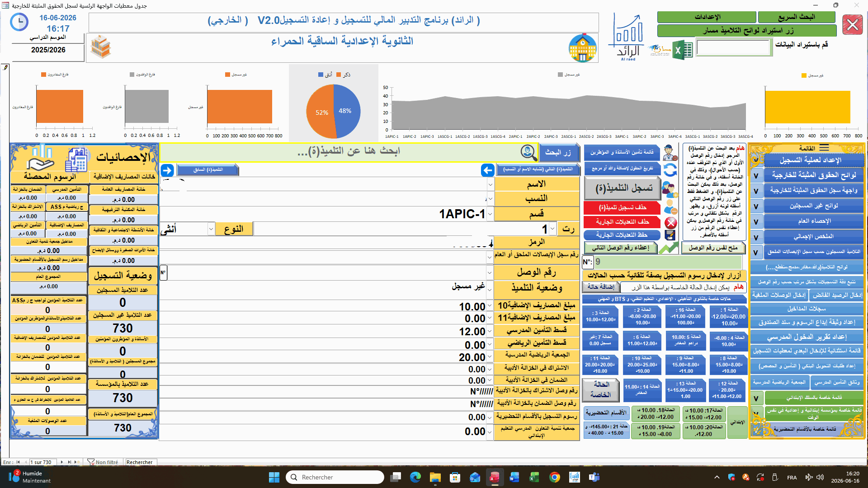
Task: Open the سجلات المداخيل menu item
Action: (807, 309)
